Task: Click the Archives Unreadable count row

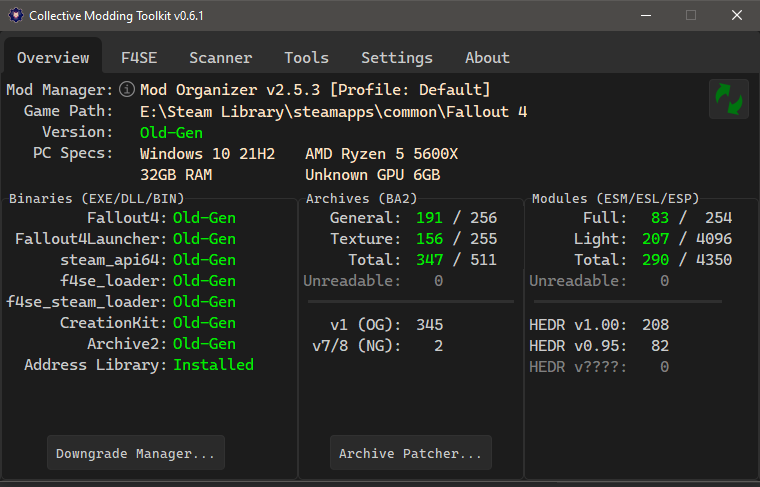Action: (x=373, y=281)
